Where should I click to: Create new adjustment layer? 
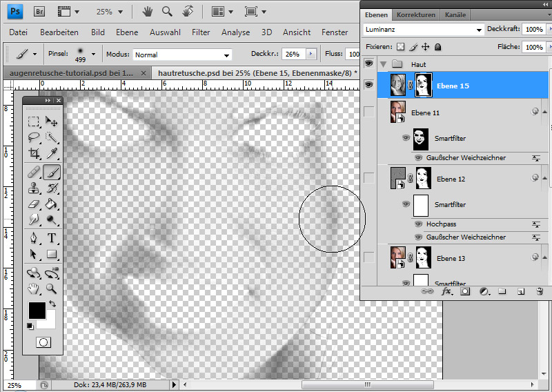(484, 291)
